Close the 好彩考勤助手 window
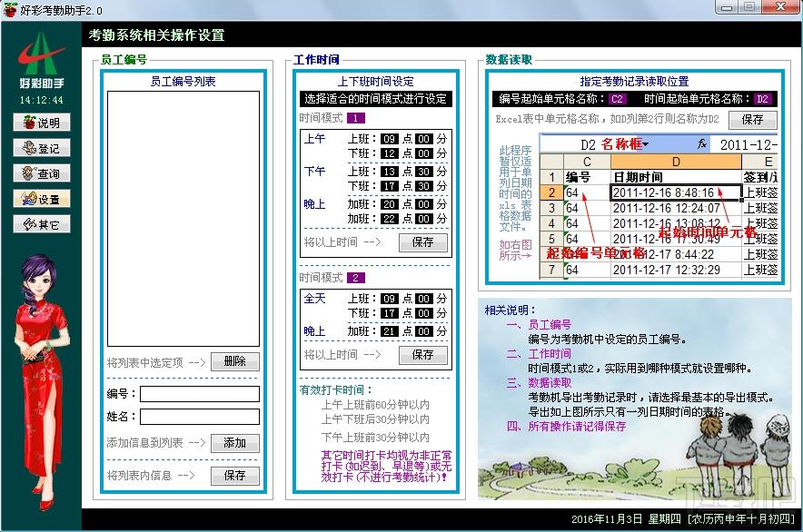Viewport: 803px width, 532px height. point(781,6)
